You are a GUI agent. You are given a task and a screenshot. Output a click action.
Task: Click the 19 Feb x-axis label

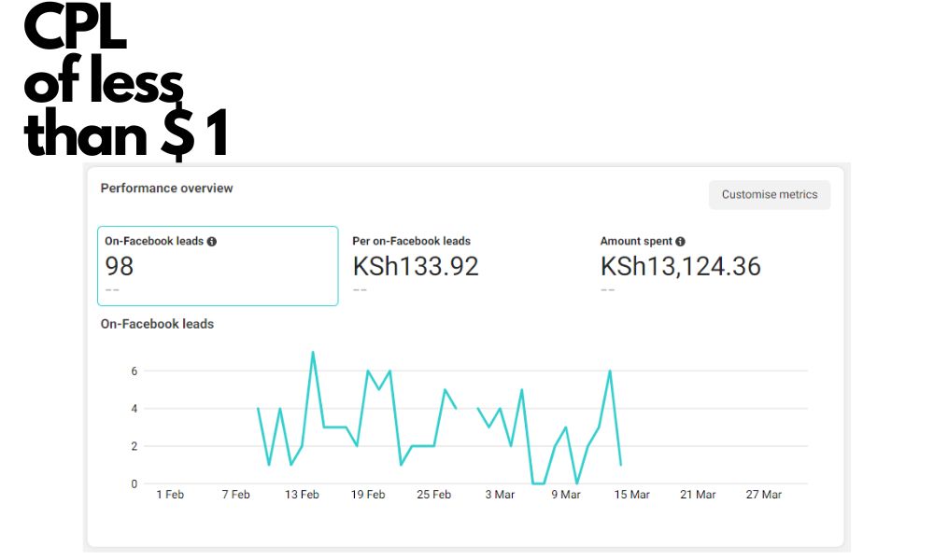(x=368, y=495)
